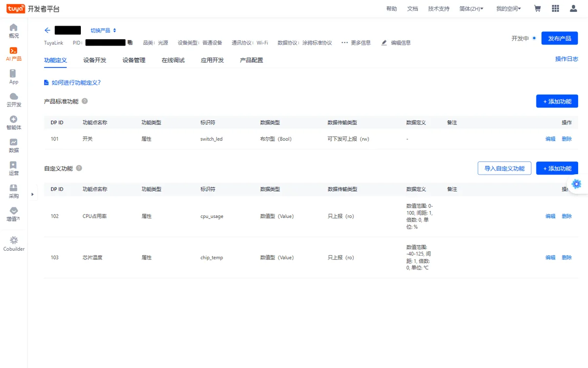
Task: Click the 布尔型（Bool） data type cell
Action: point(276,139)
